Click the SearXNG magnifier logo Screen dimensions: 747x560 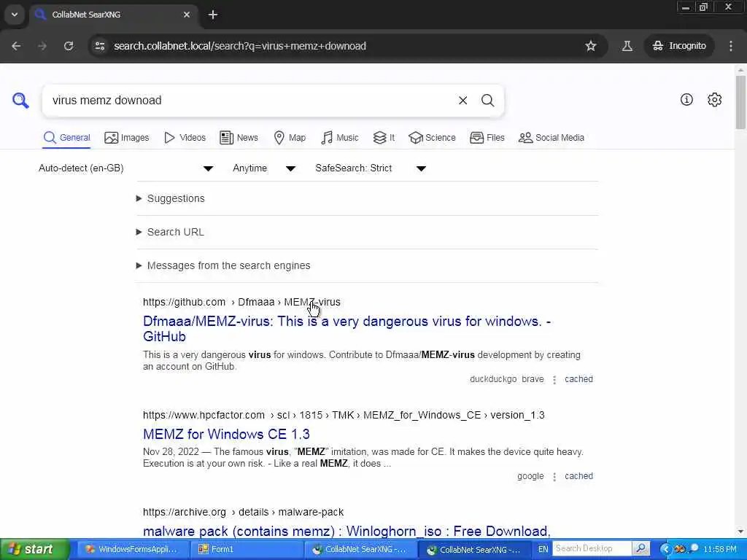tap(20, 101)
